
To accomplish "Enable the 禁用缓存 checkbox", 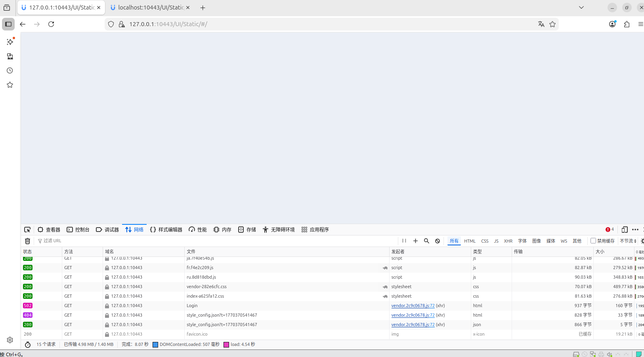I will click(593, 241).
